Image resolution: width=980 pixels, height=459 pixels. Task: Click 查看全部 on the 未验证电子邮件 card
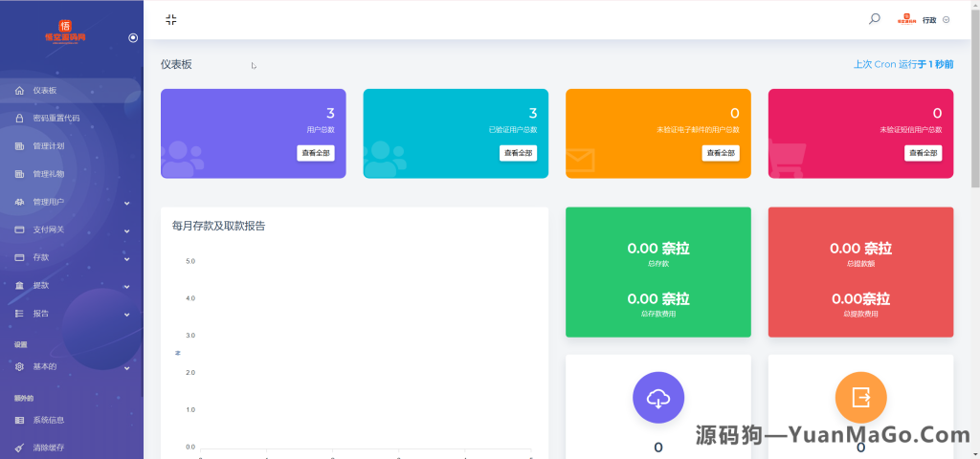point(721,153)
